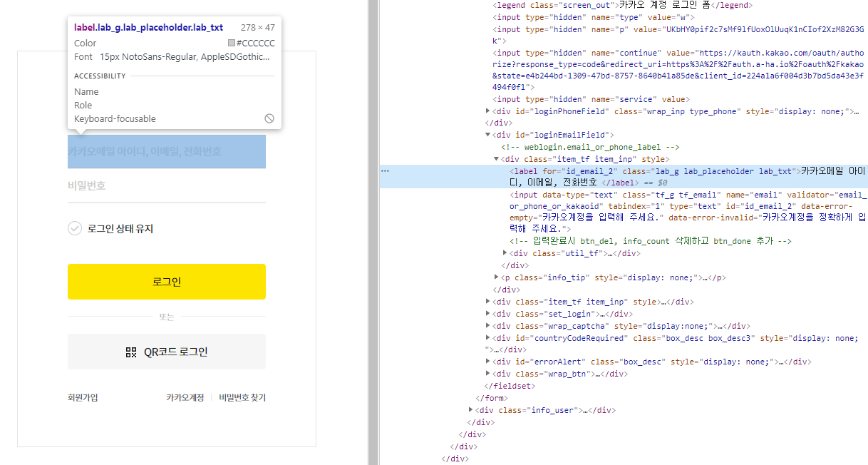Collapse the loginEmailField div node
The width and height of the screenshot is (868, 465).
click(x=488, y=135)
